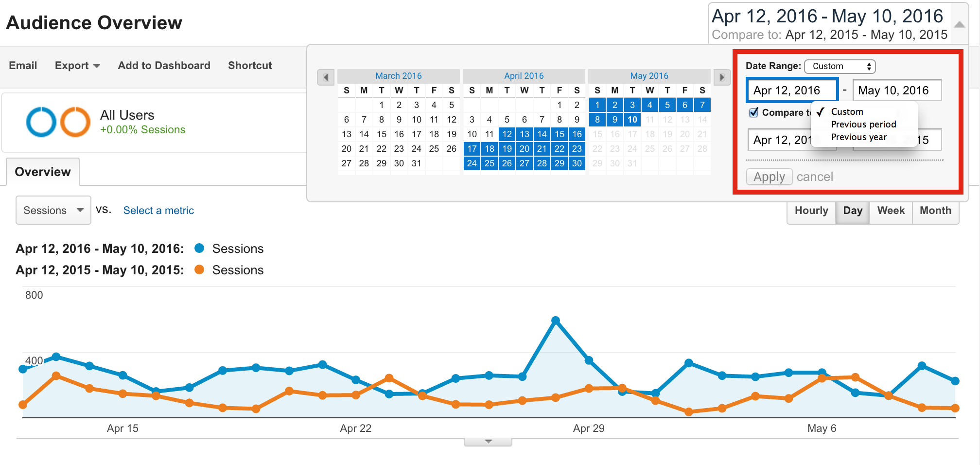Switch chart to Hourly view
The width and height of the screenshot is (980, 465).
(x=811, y=211)
